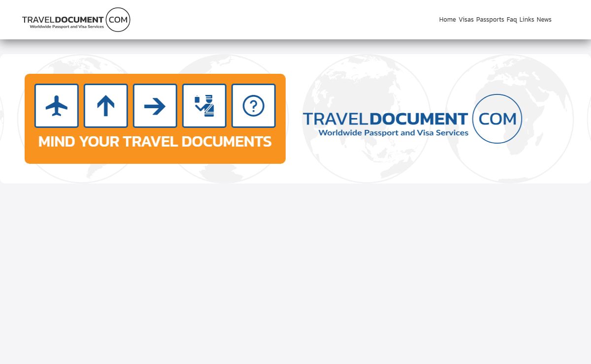Screen dimensions: 591x364
Task: Click the right arrow icon tile
Action: [x=155, y=106]
